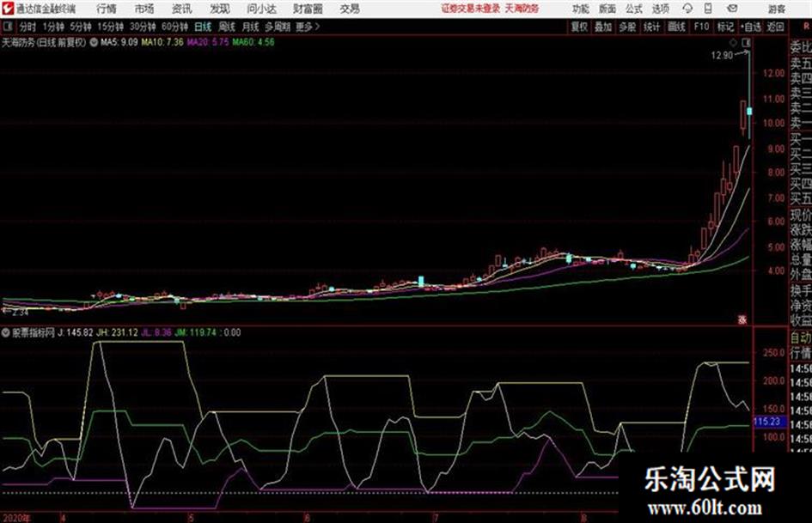Open F10 company info
Viewport: 812px width, 523px height.
tap(701, 27)
